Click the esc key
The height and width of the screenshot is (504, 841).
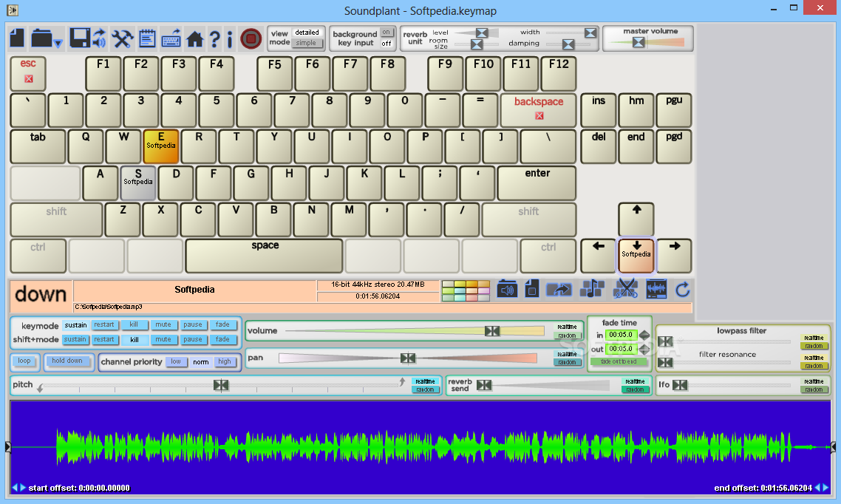click(28, 73)
